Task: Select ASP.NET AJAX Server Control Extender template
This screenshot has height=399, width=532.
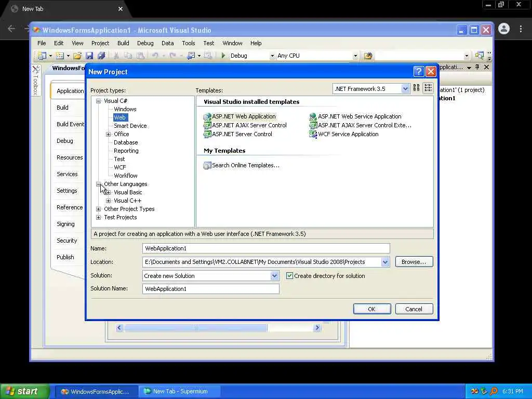Action: 360,125
